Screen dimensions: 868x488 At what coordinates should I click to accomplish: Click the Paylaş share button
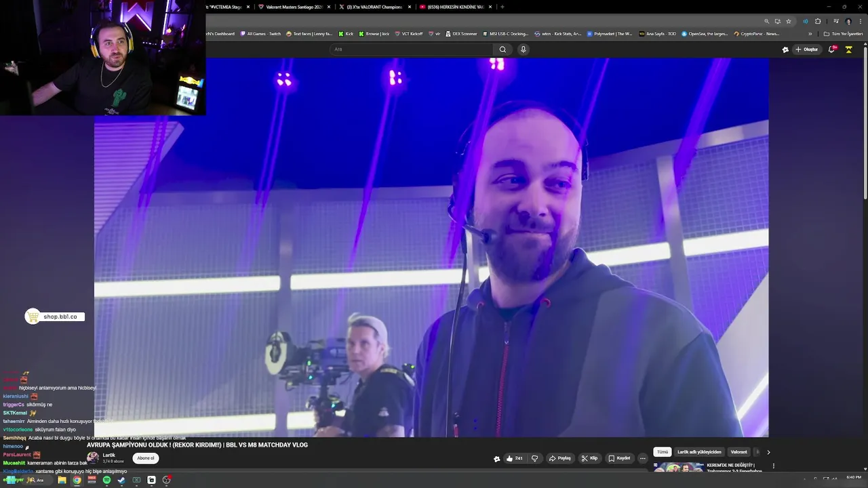(x=561, y=458)
